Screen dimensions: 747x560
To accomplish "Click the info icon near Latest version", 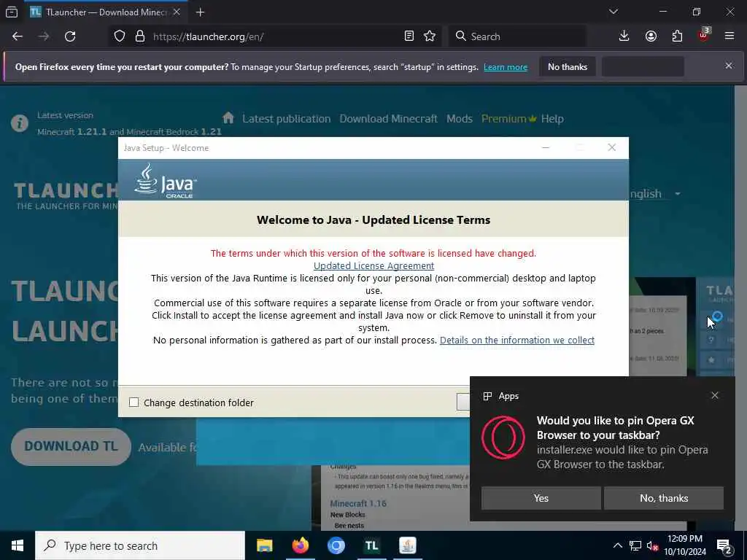I will [x=20, y=124].
